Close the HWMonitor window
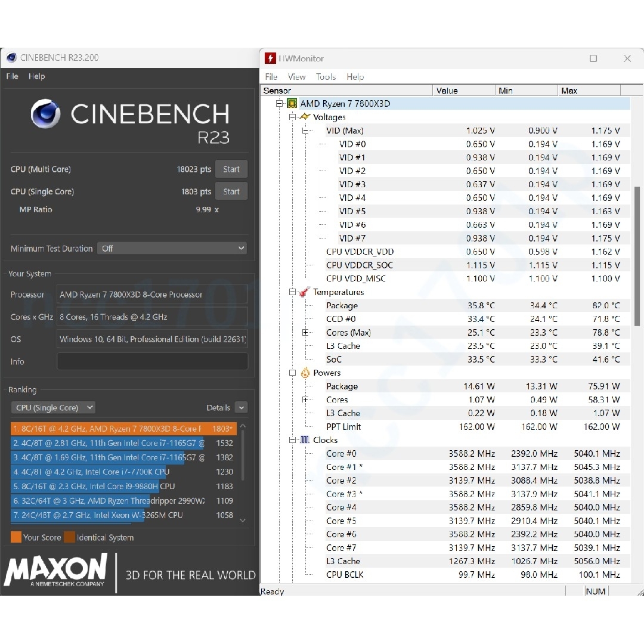The height and width of the screenshot is (644, 644). pyautogui.click(x=627, y=58)
